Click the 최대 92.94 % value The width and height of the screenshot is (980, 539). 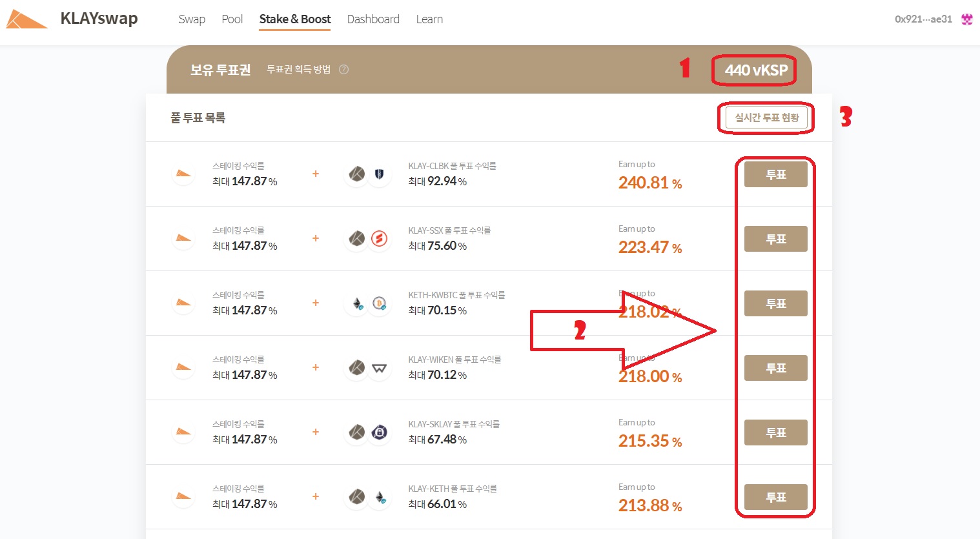[437, 181]
